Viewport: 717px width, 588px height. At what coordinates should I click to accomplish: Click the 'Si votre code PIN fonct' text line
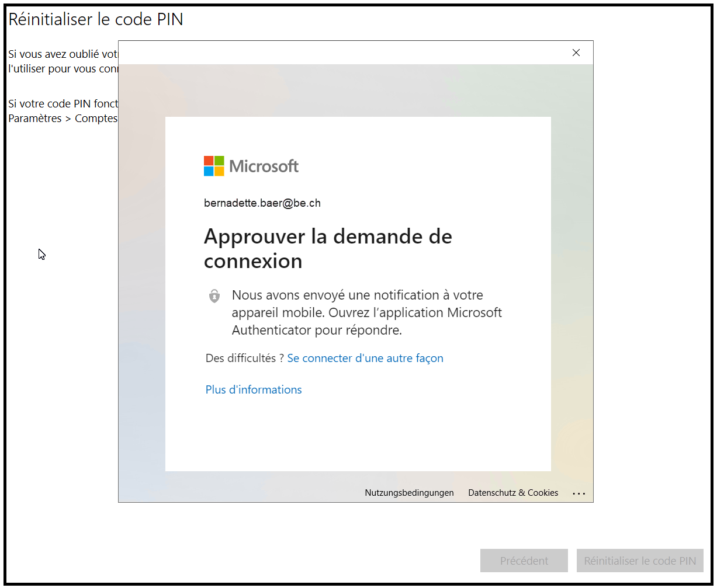pyautogui.click(x=63, y=104)
